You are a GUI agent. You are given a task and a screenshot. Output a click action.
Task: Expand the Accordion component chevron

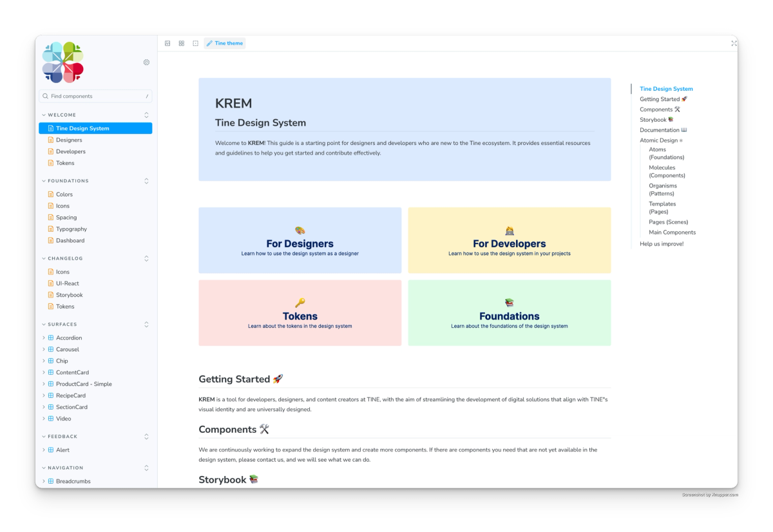click(x=44, y=338)
